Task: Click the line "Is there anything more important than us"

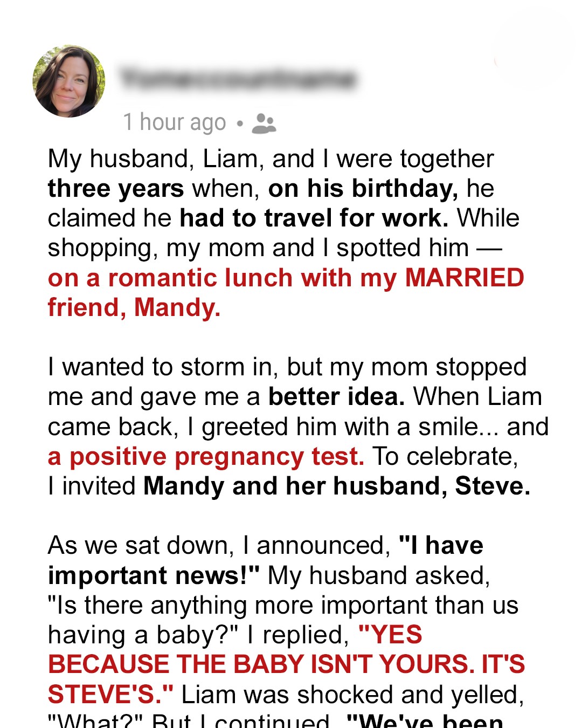Action: [283, 606]
